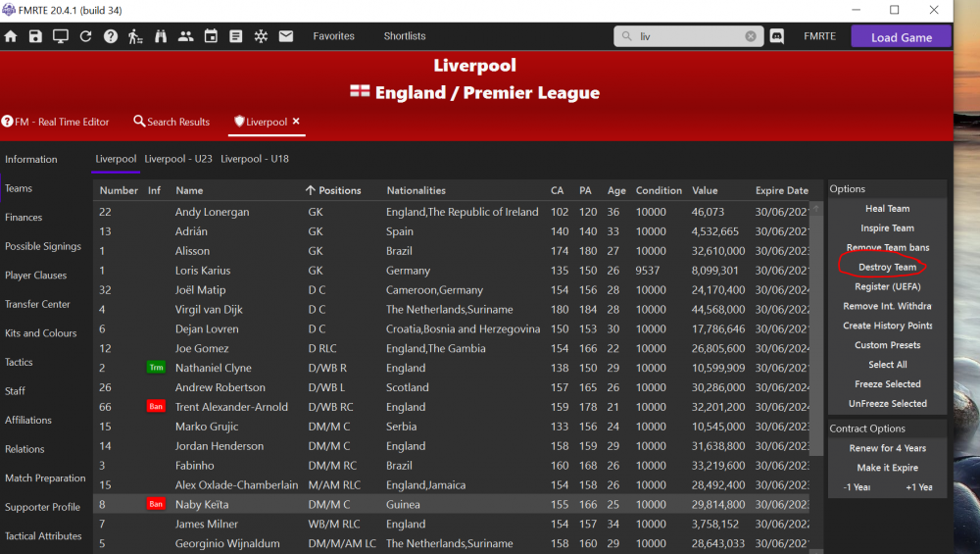
Task: Open Finances in the left sidebar
Action: point(24,218)
